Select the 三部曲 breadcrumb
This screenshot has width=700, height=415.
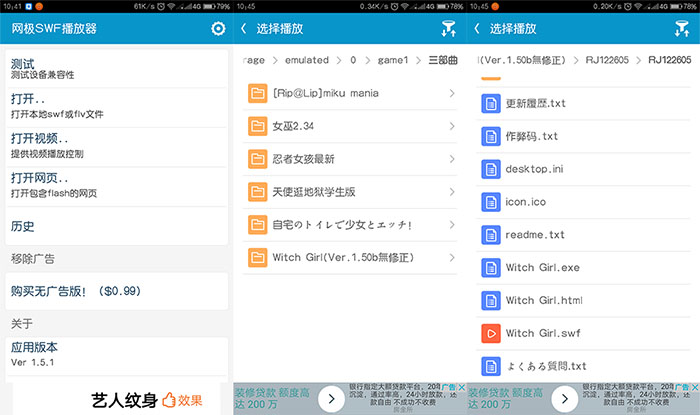(443, 60)
